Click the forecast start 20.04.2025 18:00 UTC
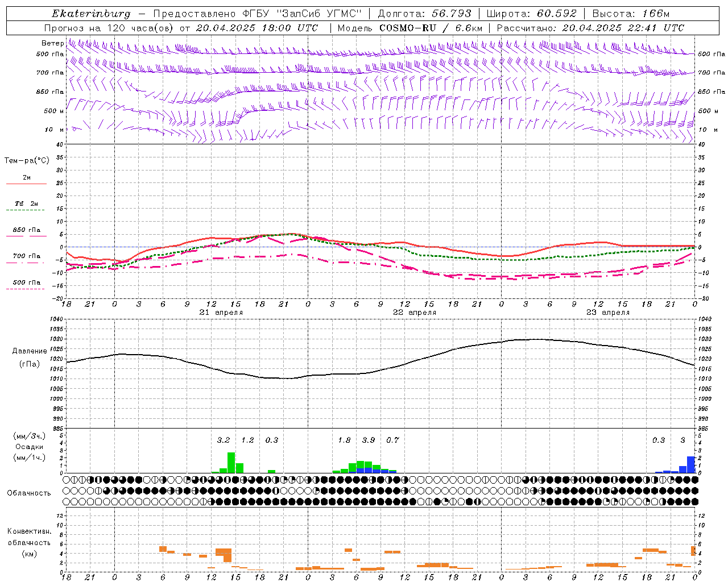The image size is (728, 582). click(257, 28)
